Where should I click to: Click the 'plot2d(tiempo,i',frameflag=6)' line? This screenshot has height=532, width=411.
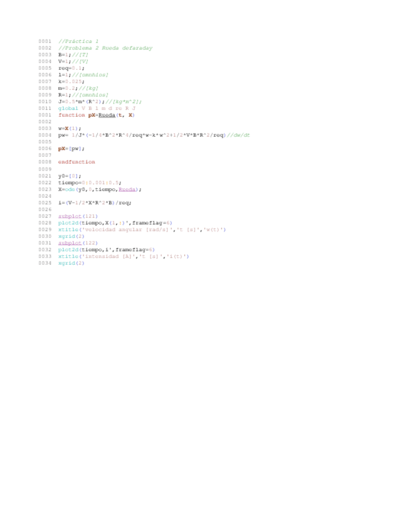107,250
